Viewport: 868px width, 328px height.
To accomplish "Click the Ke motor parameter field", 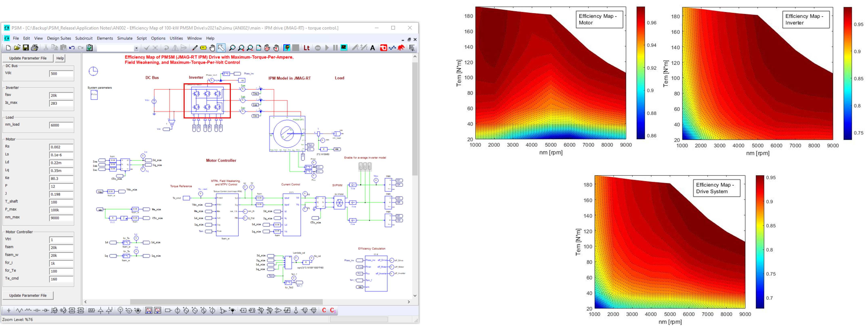I will click(x=61, y=179).
